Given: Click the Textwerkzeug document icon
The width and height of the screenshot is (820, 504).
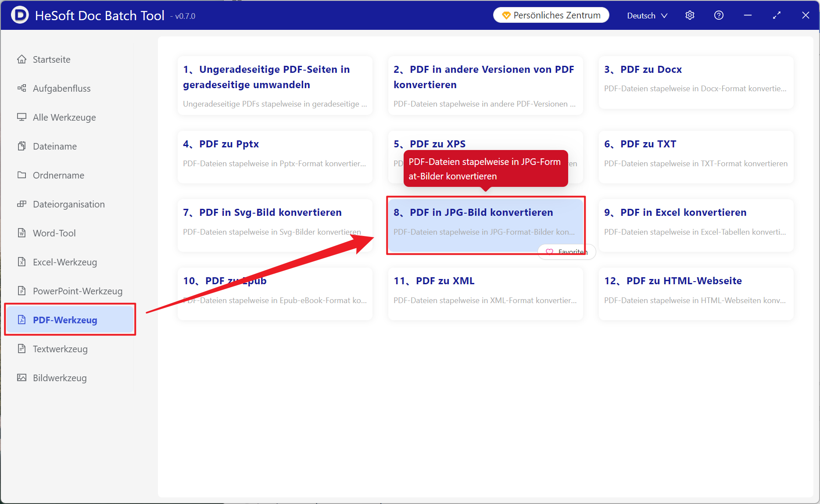Looking at the screenshot, I should (x=21, y=349).
